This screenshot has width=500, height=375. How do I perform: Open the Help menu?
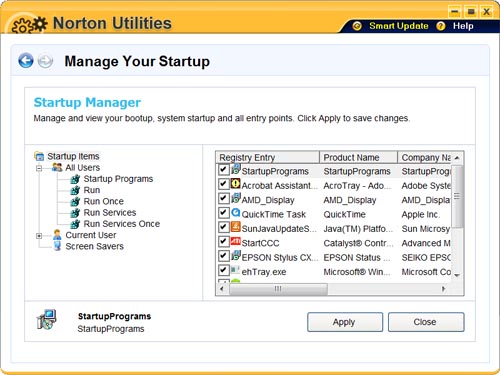(x=463, y=26)
